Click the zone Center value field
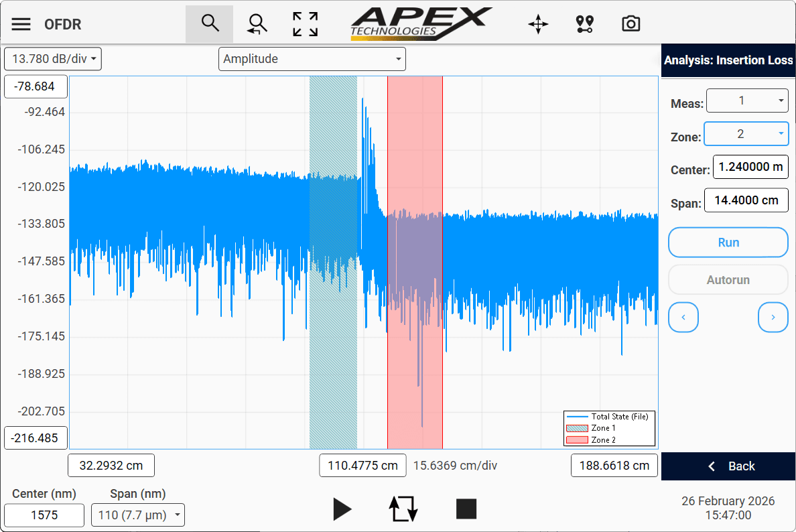 (750, 168)
